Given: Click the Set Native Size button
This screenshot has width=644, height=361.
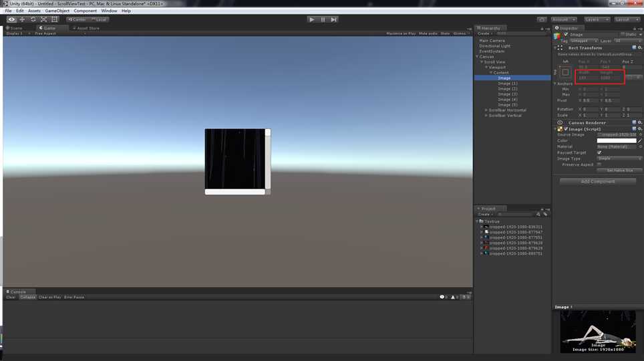Looking at the screenshot, I should click(x=620, y=170).
